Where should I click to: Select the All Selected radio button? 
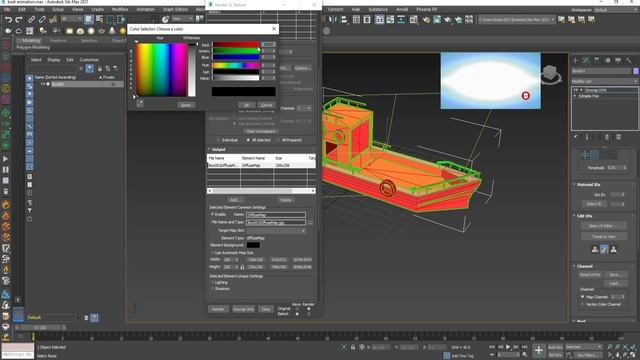pyautogui.click(x=248, y=140)
